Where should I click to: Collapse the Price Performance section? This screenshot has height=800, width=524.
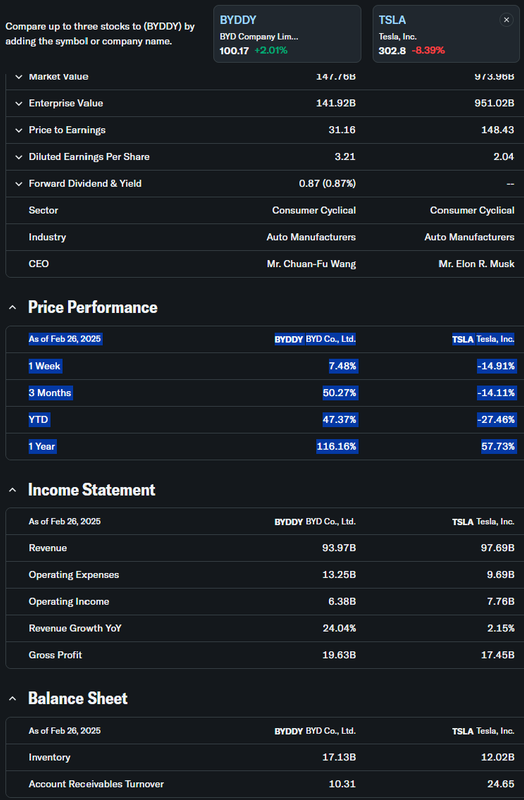point(13,307)
